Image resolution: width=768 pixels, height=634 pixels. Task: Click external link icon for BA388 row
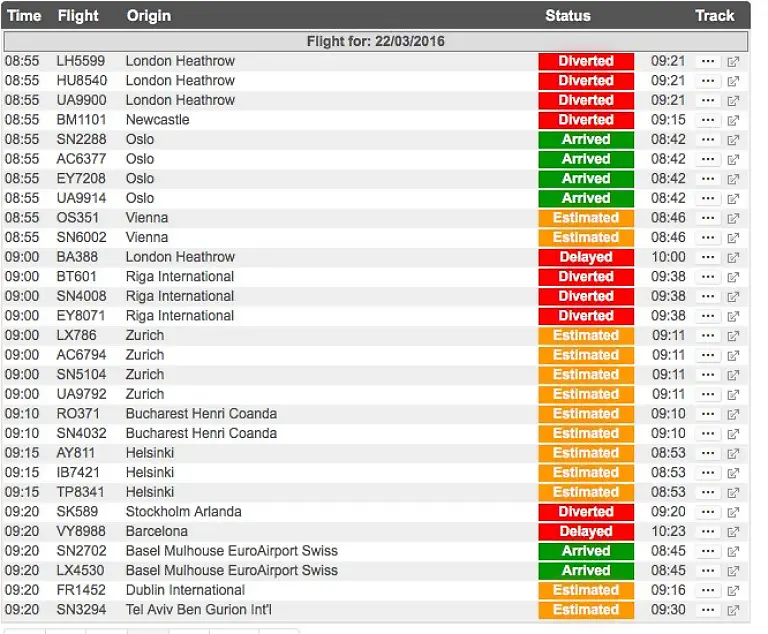coord(733,257)
